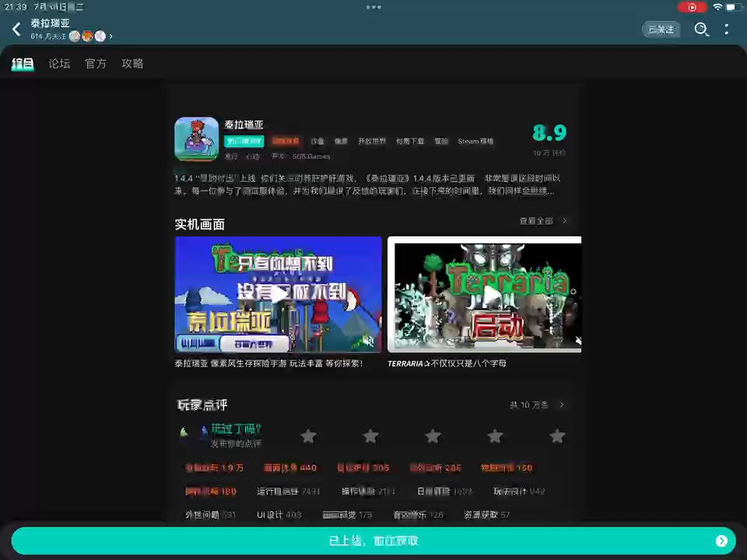Switch to the 论坛 tab
The height and width of the screenshot is (560, 747).
point(59,63)
